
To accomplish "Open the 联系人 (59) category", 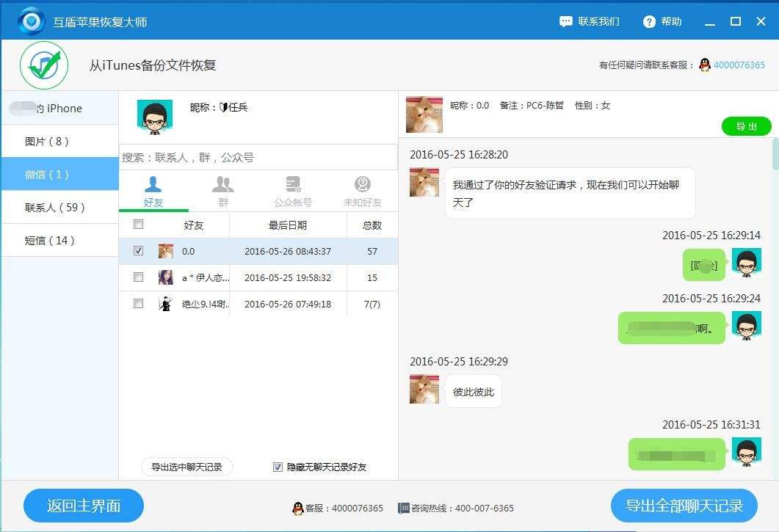I will click(x=59, y=208).
